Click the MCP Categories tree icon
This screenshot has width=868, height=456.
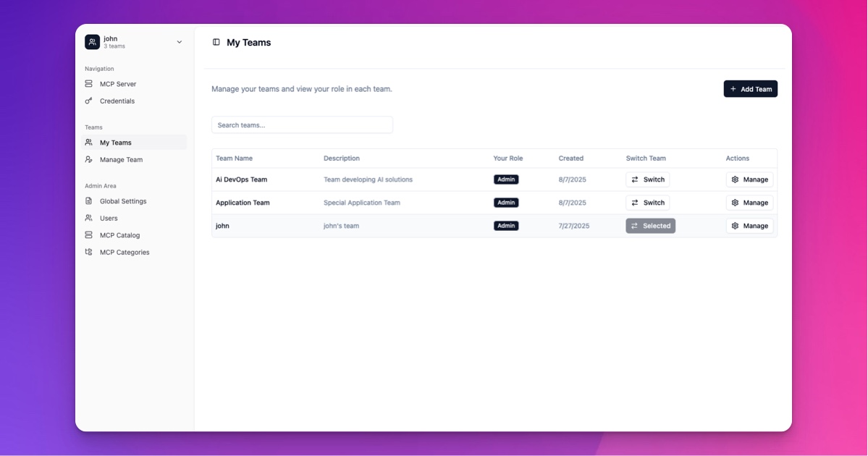[88, 252]
